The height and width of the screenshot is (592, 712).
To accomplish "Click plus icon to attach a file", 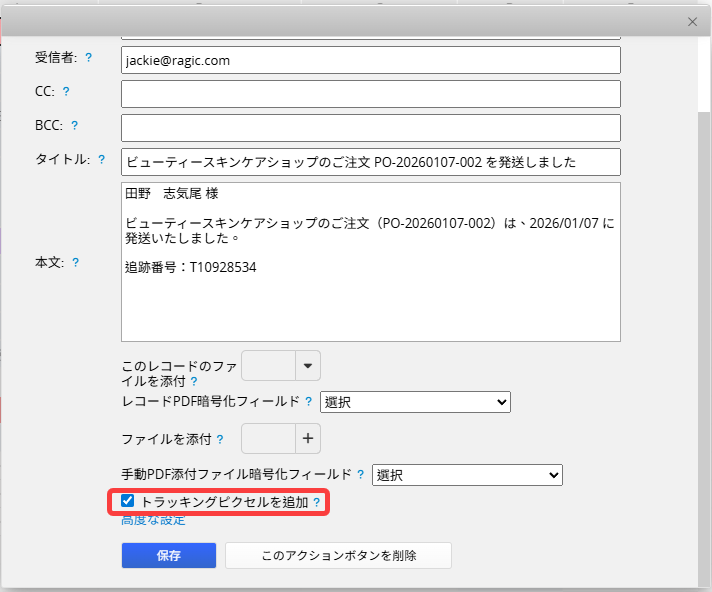I will [308, 438].
